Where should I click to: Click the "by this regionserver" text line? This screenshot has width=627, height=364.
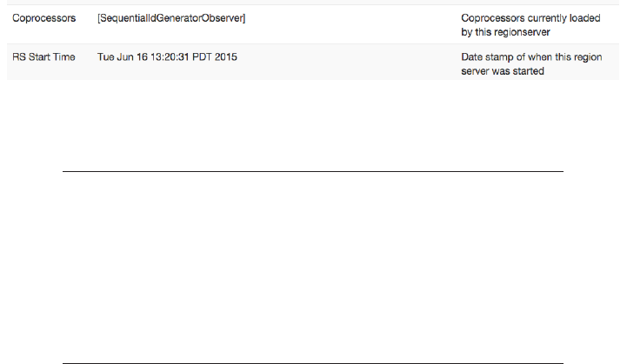505,30
